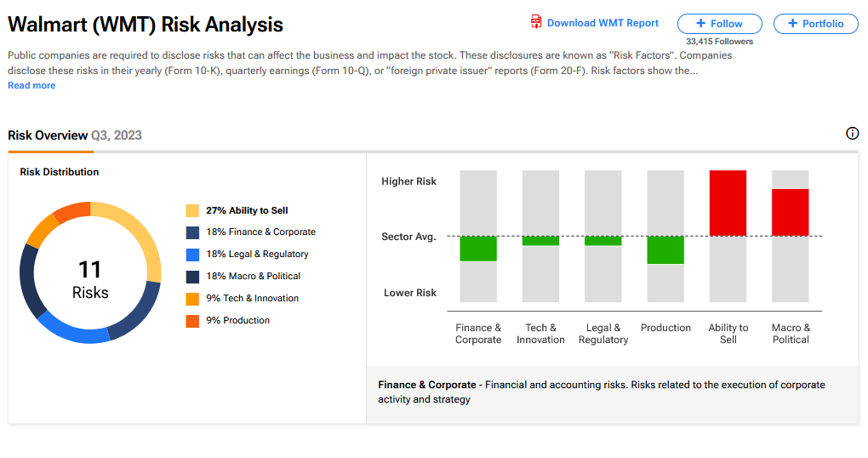Select the red Macro & Political risk bar
Image resolution: width=868 pixels, height=458 pixels.
click(x=791, y=213)
